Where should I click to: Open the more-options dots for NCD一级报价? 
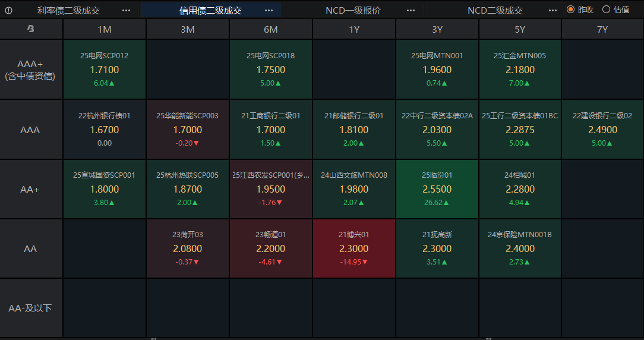tap(411, 10)
